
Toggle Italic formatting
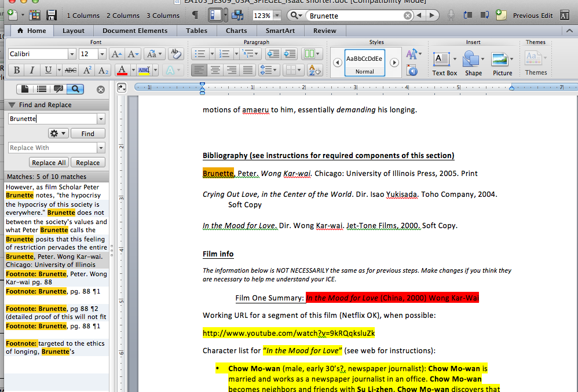32,70
